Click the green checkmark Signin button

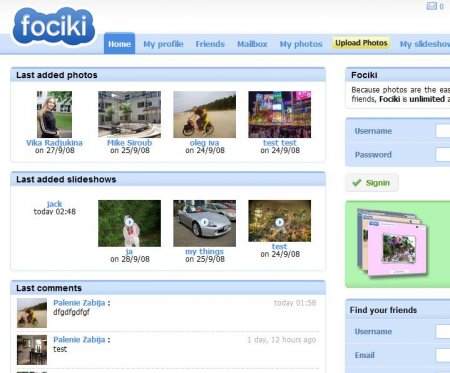pyautogui.click(x=372, y=183)
